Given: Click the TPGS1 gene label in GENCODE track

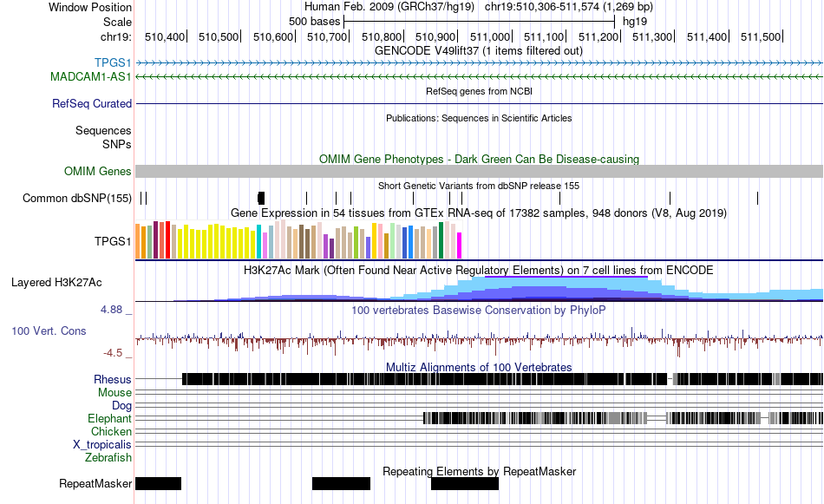Looking at the screenshot, I should click(x=113, y=63).
